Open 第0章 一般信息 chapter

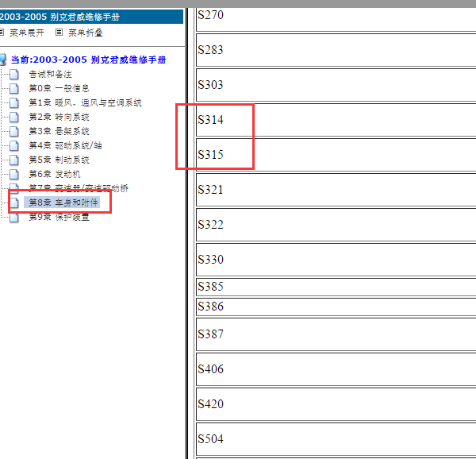[x=59, y=88]
